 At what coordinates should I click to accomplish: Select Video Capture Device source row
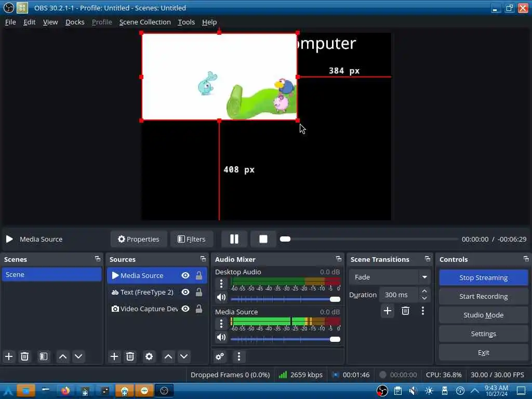pyautogui.click(x=157, y=309)
